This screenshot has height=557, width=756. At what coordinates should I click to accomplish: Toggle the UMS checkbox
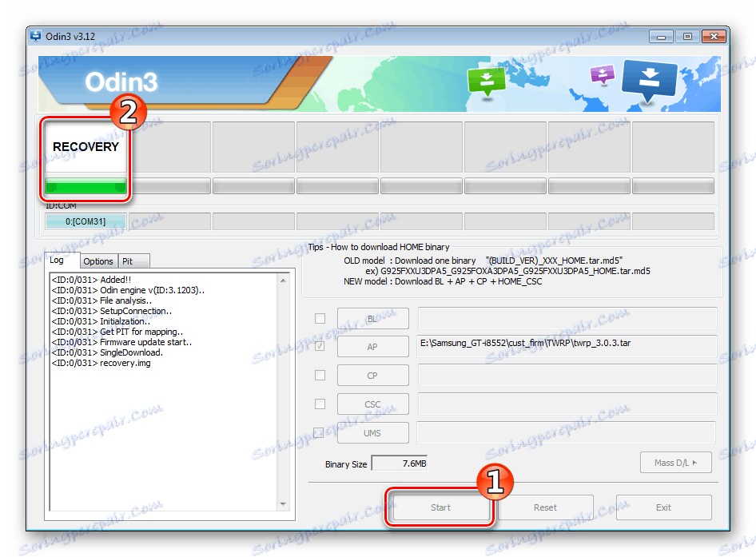tap(319, 432)
